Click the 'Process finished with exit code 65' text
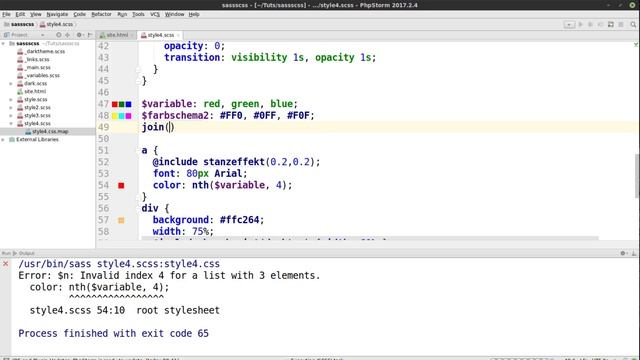 pyautogui.click(x=113, y=333)
